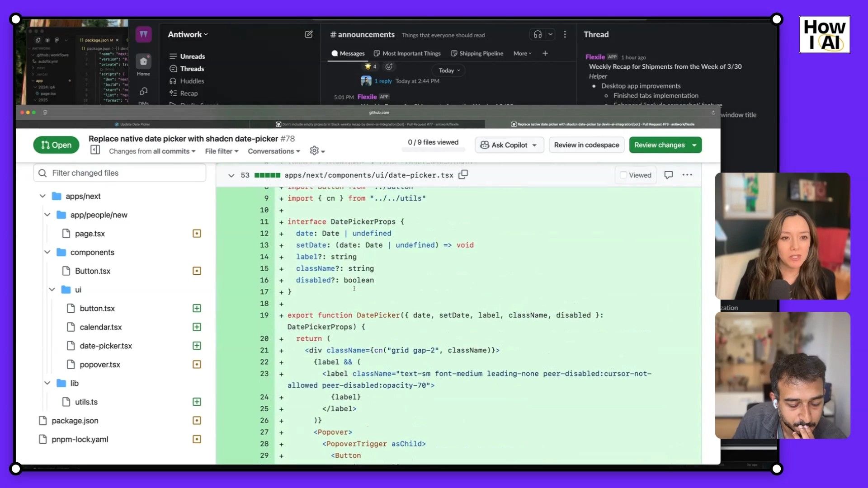Open Threads in Slack sidebar
This screenshot has width=868, height=488.
click(186, 69)
